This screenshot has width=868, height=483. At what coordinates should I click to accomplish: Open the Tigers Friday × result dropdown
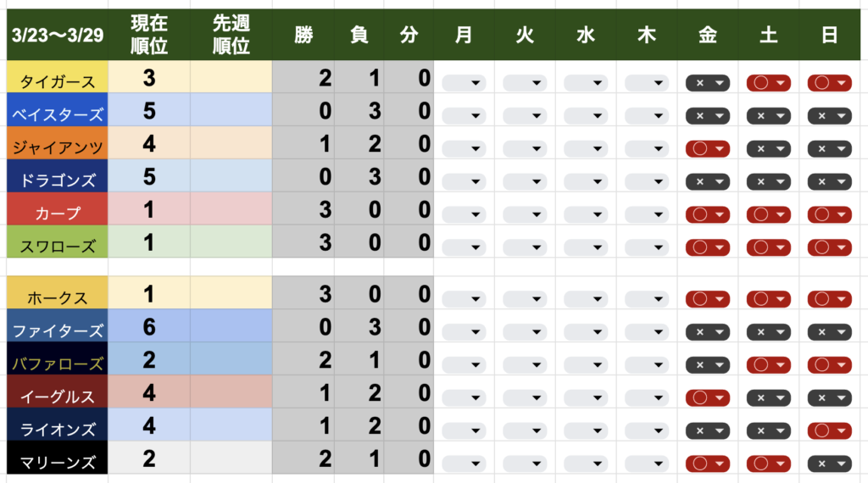click(708, 83)
